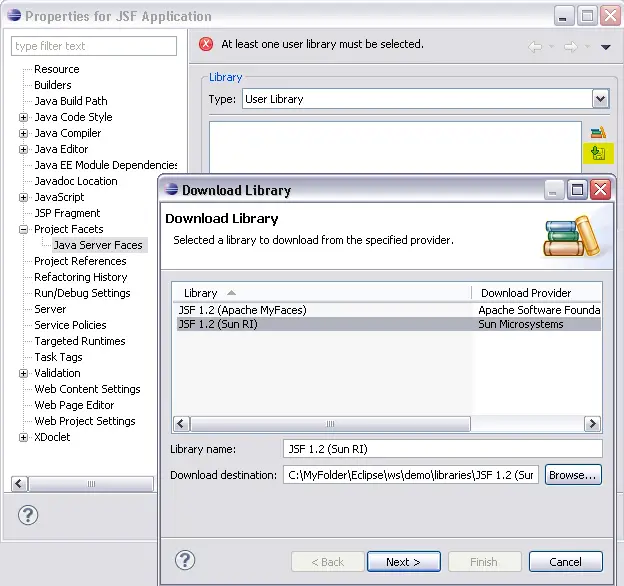624x586 pixels.
Task: Click the help icon in Properties window
Action: click(29, 516)
